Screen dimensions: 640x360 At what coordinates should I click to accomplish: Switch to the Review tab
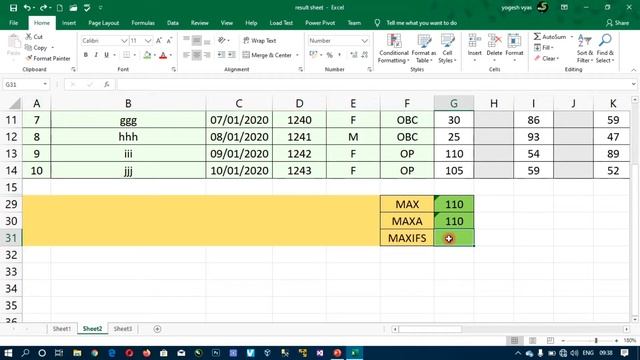pos(200,23)
